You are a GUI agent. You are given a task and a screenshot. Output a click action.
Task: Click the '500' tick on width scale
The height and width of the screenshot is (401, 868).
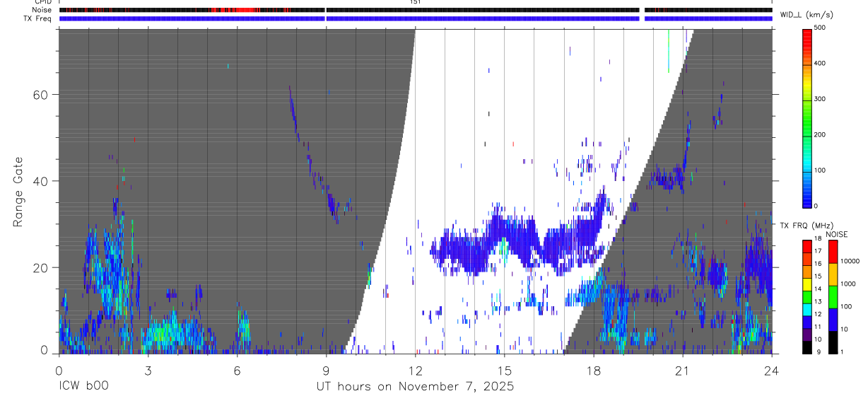click(820, 28)
